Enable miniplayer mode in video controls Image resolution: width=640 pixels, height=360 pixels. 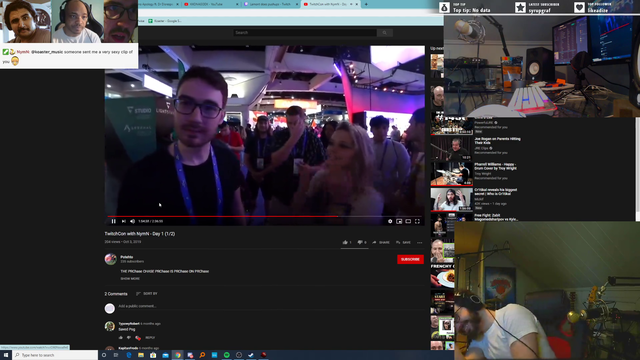pyautogui.click(x=399, y=221)
